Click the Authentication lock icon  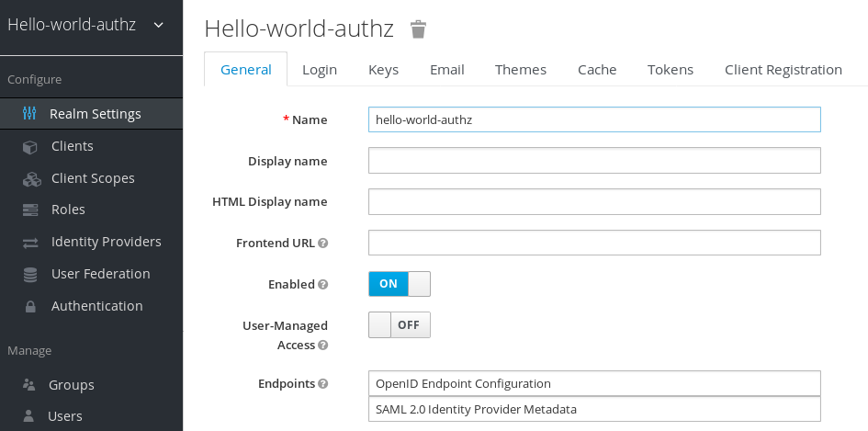(30, 306)
